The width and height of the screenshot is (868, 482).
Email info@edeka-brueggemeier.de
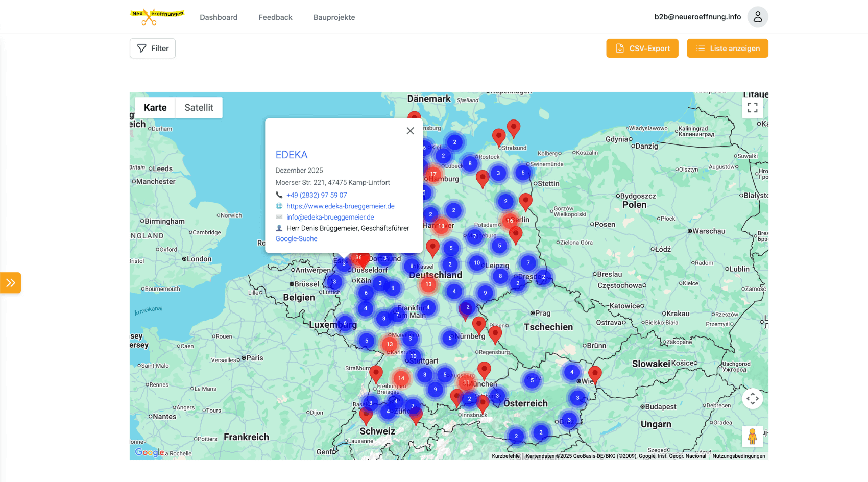coord(330,217)
